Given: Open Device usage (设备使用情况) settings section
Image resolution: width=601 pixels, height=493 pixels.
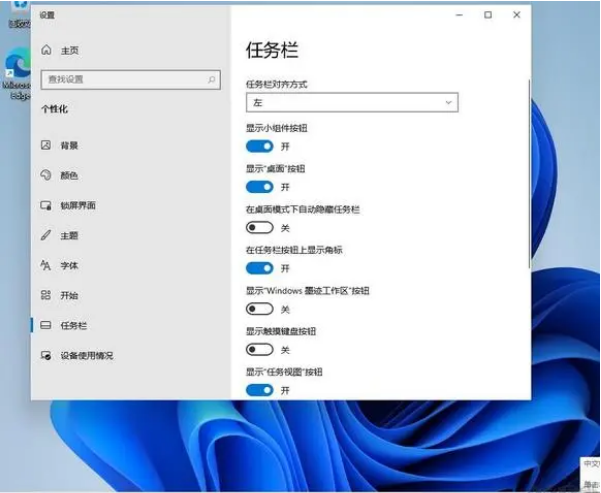Looking at the screenshot, I should (87, 355).
